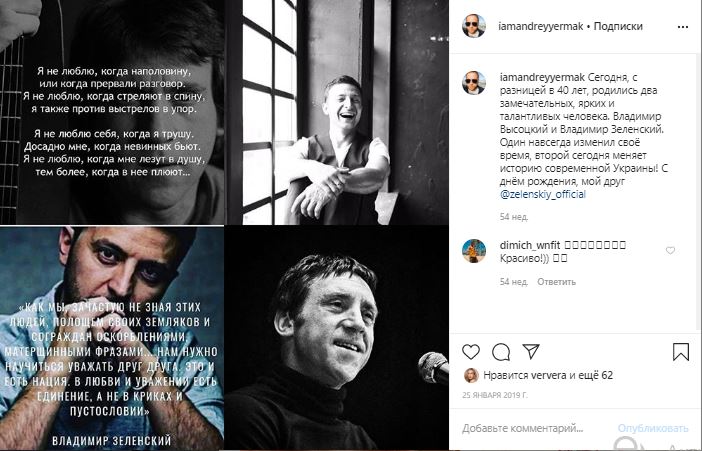The height and width of the screenshot is (451, 702).
Task: Open dimich_wnfit's avatar picture
Action: (x=475, y=251)
